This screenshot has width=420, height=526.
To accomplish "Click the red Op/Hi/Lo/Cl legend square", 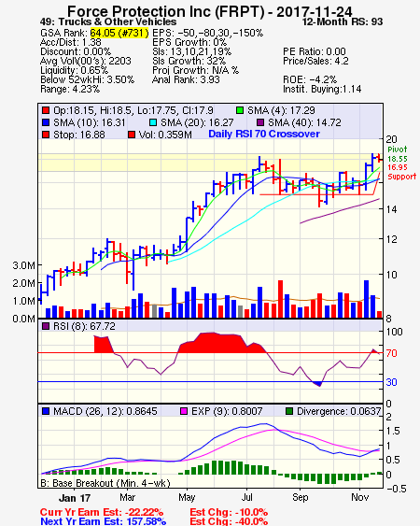I will (x=46, y=110).
